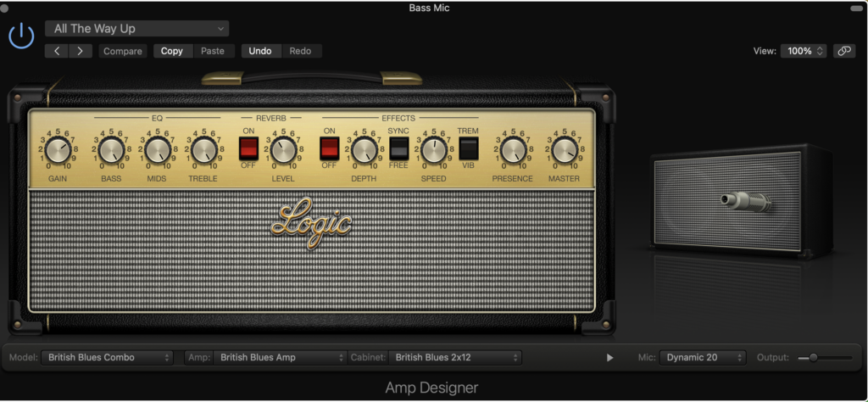Image resolution: width=868 pixels, height=402 pixels.
Task: Click the BASS knob
Action: pyautogui.click(x=111, y=150)
